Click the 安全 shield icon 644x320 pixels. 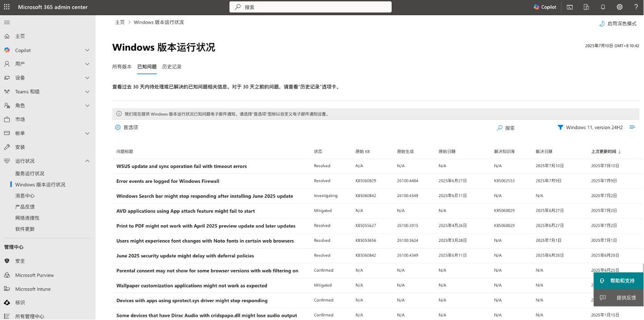pos(7,261)
